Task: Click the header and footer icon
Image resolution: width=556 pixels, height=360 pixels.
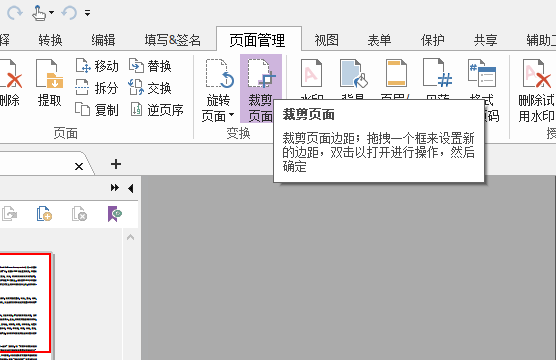Action: (x=396, y=73)
